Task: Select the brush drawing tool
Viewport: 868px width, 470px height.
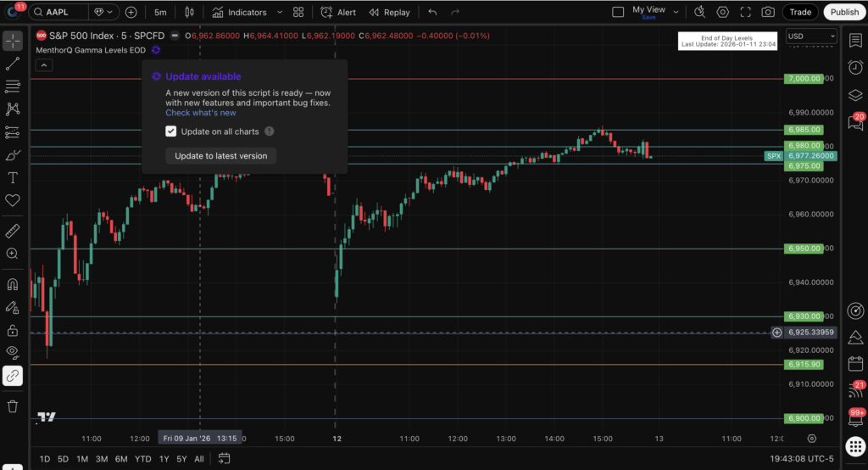Action: coord(13,155)
